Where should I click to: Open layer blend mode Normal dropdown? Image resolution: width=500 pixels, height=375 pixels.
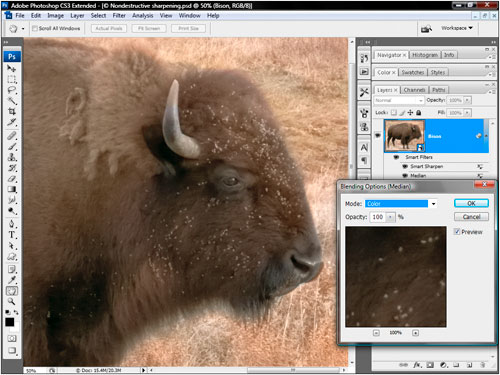(399, 100)
